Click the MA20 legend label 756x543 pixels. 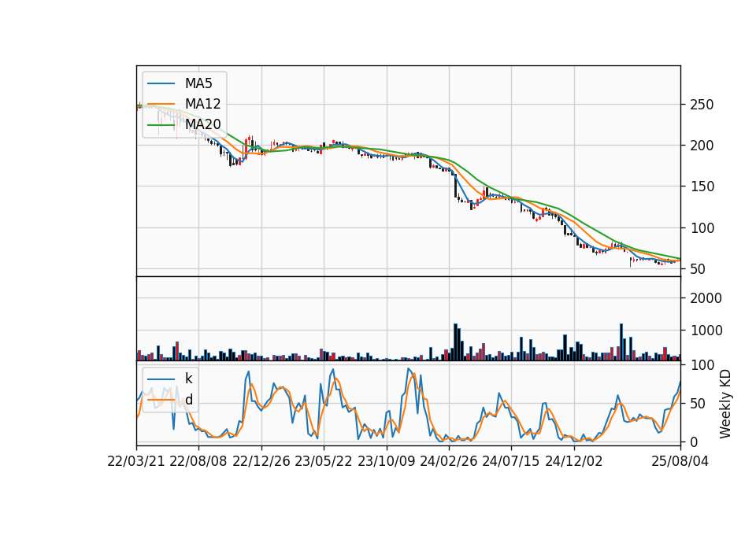click(202, 124)
